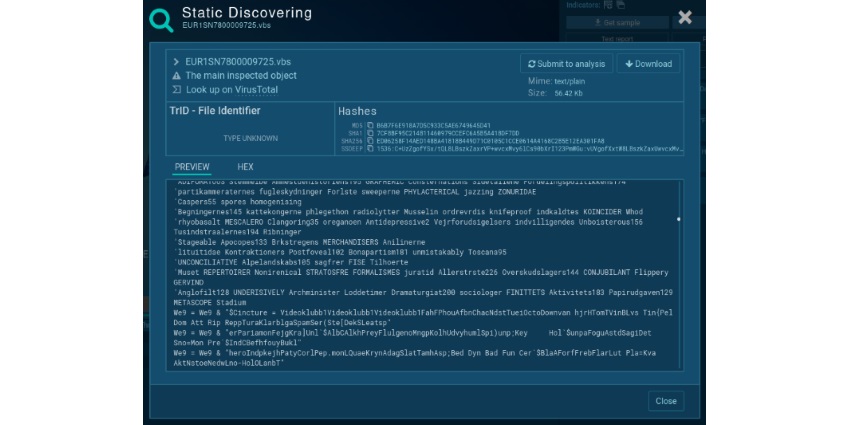The width and height of the screenshot is (850, 425).
Task: Copy the SHA256 hash value
Action: pos(370,141)
